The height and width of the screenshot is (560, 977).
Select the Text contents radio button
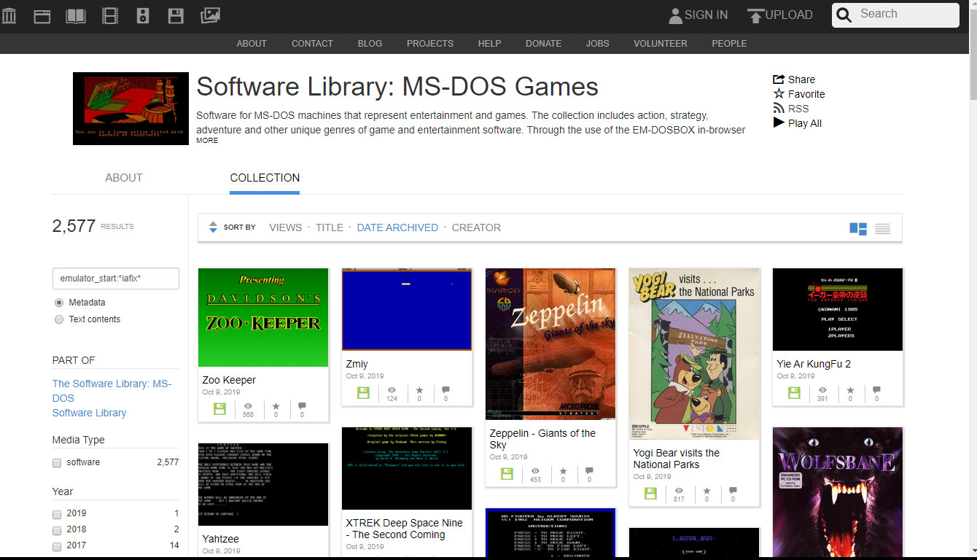59,319
